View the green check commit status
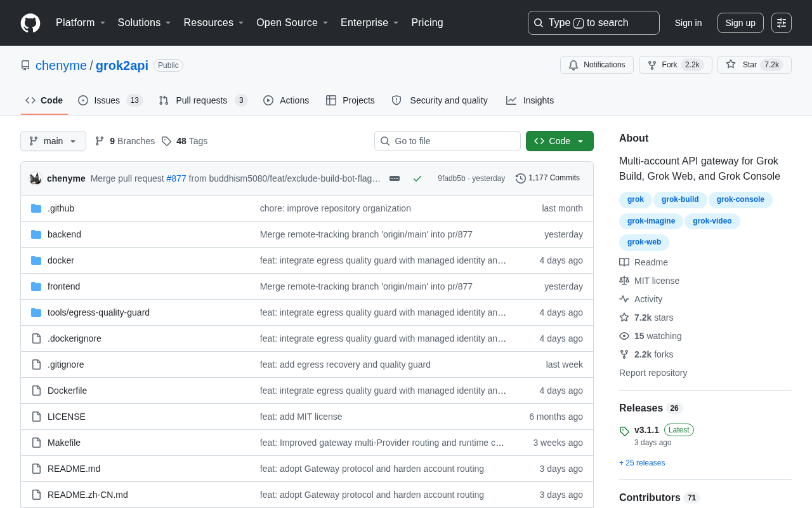Image resolution: width=812 pixels, height=508 pixels. tap(417, 178)
